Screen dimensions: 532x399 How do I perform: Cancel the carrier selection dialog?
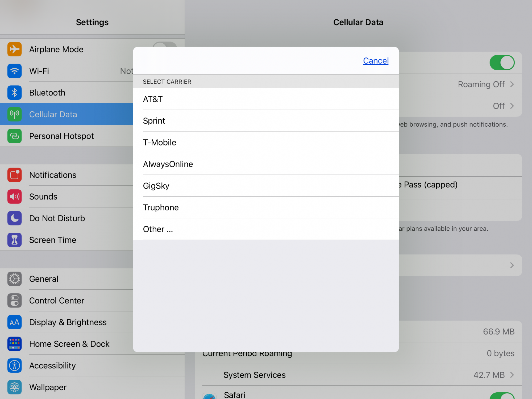pos(376,61)
